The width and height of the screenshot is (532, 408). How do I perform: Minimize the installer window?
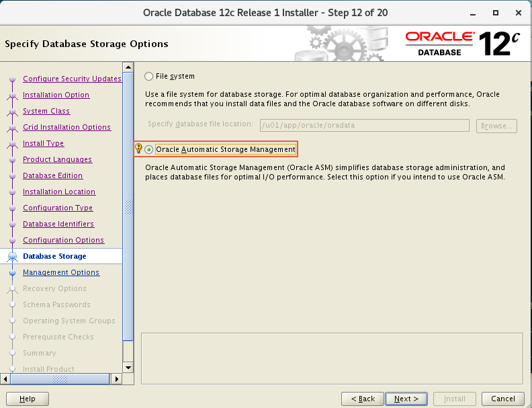tap(473, 13)
